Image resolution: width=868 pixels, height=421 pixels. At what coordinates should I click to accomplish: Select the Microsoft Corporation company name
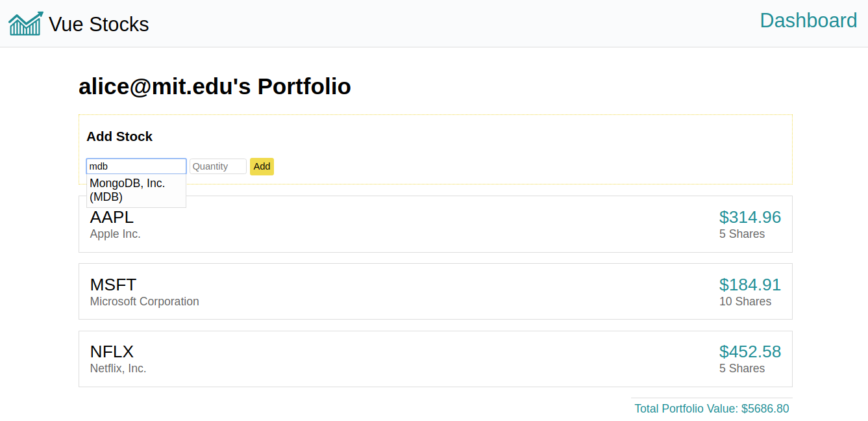pyautogui.click(x=144, y=301)
